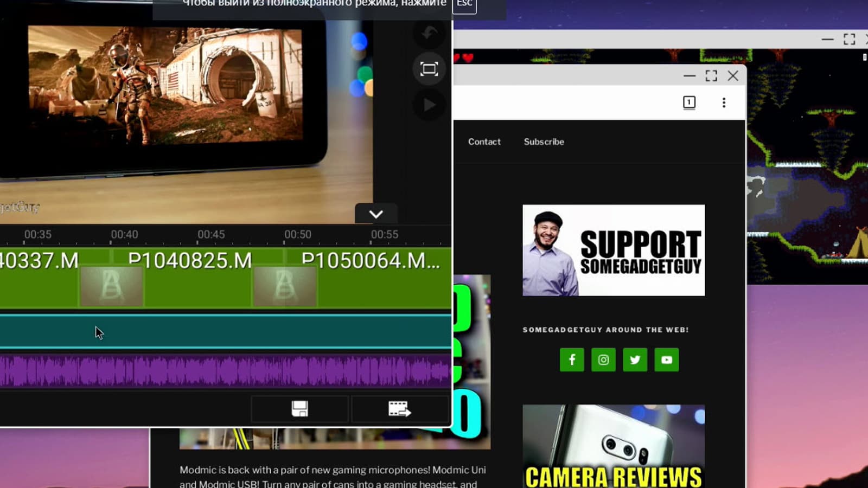The image size is (868, 488).
Task: Click the teal title track
Action: [226, 331]
